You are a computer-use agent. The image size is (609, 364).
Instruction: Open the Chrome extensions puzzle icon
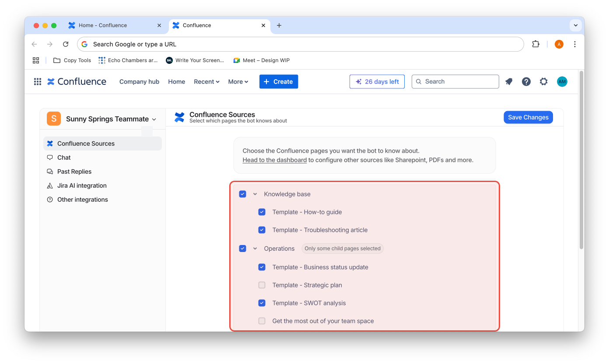[x=535, y=44]
